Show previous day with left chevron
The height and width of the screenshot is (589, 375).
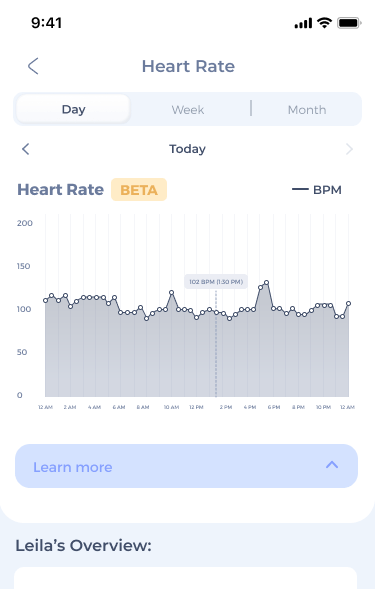pyautogui.click(x=26, y=149)
